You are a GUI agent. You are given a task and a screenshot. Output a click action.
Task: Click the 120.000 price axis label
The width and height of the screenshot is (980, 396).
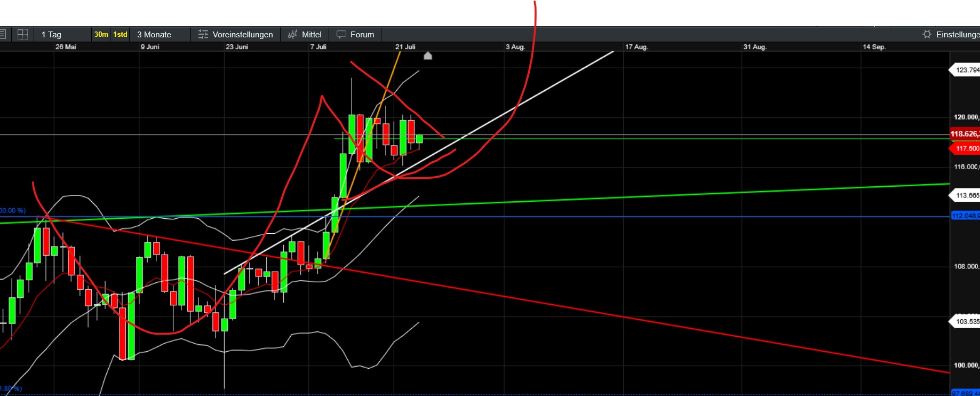(967, 117)
